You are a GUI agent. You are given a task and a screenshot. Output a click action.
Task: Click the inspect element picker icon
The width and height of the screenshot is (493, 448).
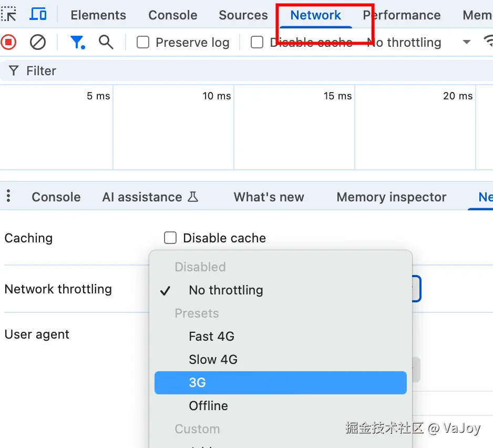9,14
